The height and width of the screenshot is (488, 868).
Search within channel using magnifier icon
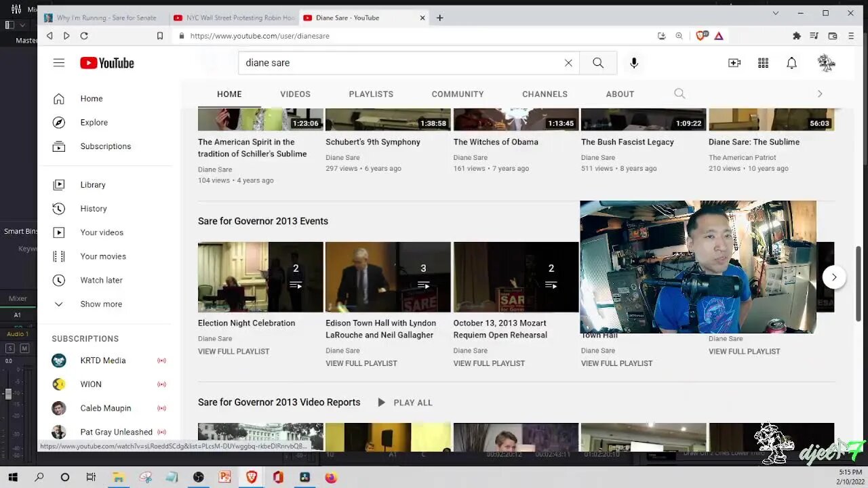tap(679, 94)
